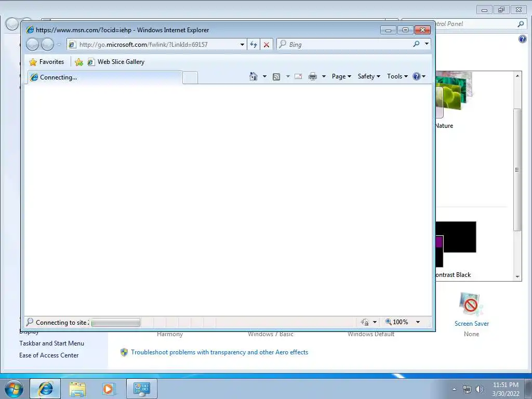
Task: Click the Read Mail icon
Action: pos(298,76)
